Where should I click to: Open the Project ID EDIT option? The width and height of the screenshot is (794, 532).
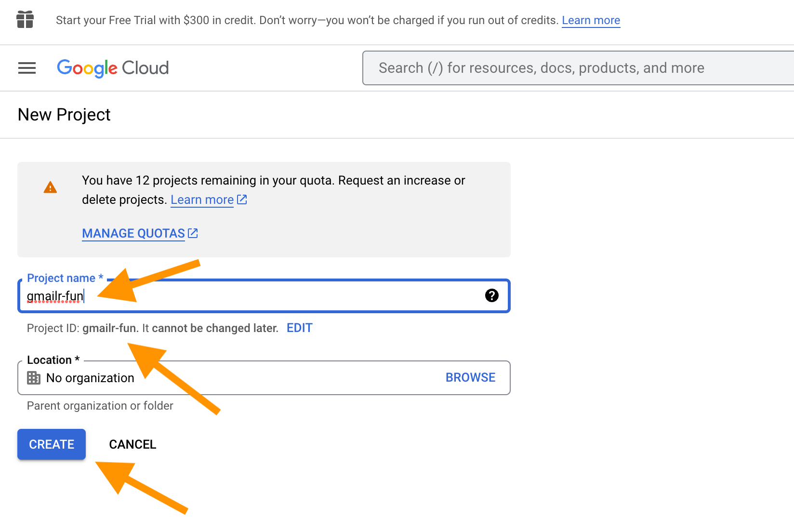click(299, 328)
